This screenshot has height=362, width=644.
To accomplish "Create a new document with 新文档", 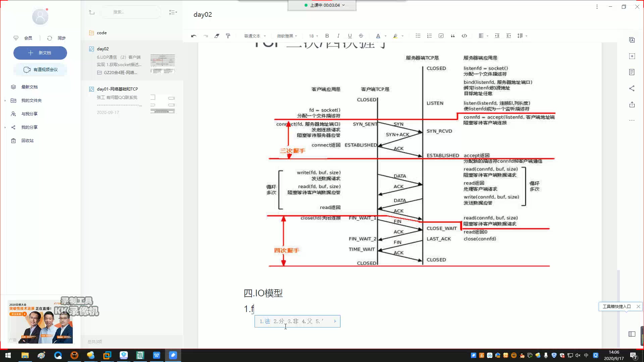I will point(40,53).
